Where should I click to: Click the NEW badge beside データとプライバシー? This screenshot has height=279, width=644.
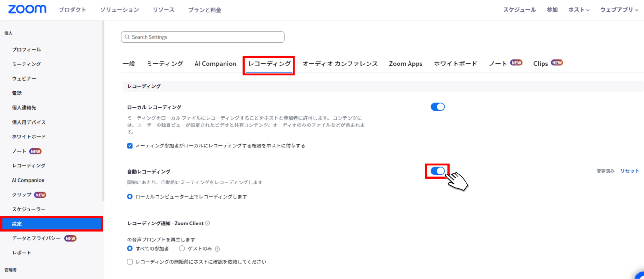point(71,238)
